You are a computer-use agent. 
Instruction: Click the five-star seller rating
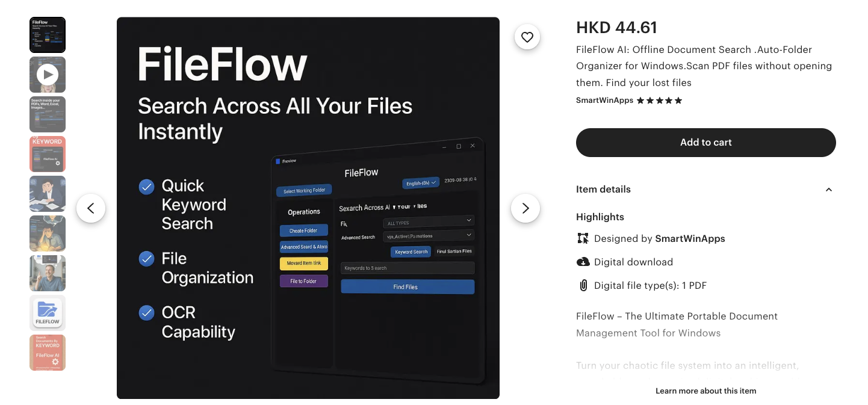pyautogui.click(x=659, y=100)
